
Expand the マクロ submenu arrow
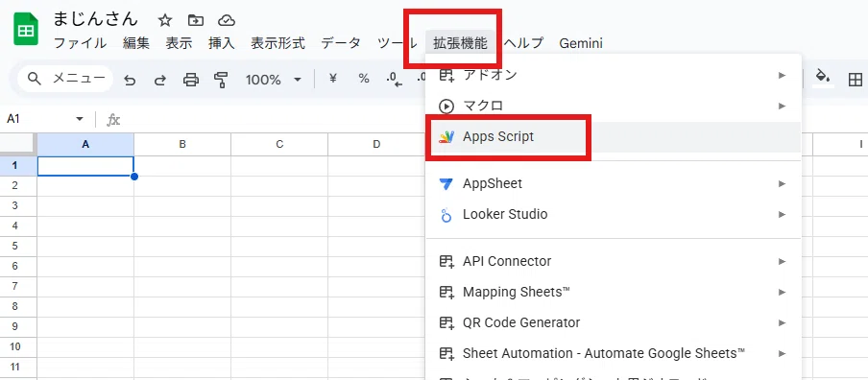782,106
